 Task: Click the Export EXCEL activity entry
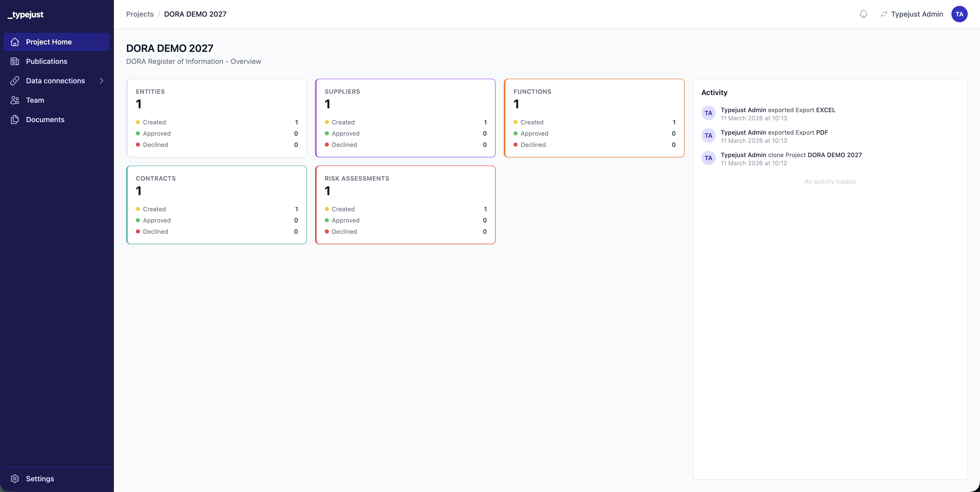pyautogui.click(x=778, y=110)
